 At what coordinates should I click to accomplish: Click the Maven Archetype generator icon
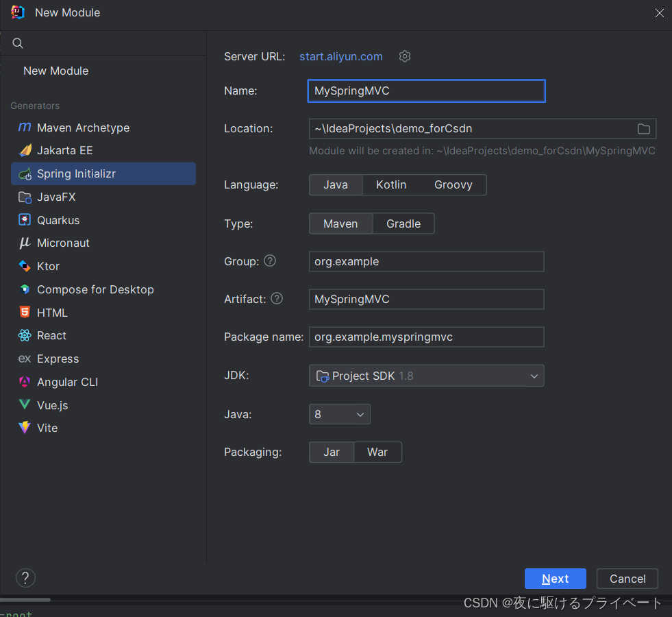pos(25,128)
